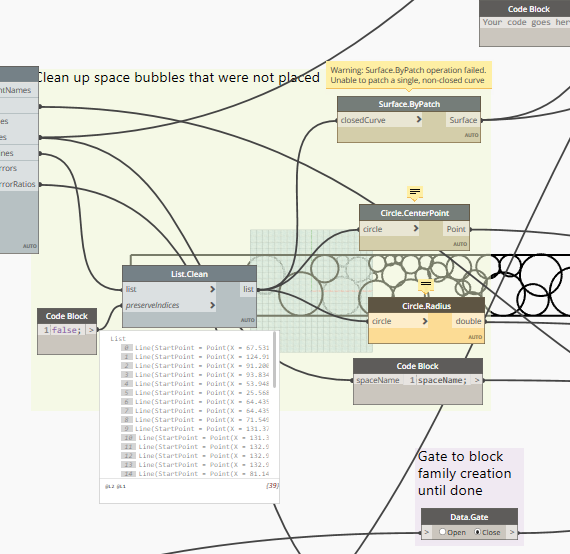Screen dimensions: 570x554
Task: Click the list input port on List.Clean
Action: (x=169, y=289)
